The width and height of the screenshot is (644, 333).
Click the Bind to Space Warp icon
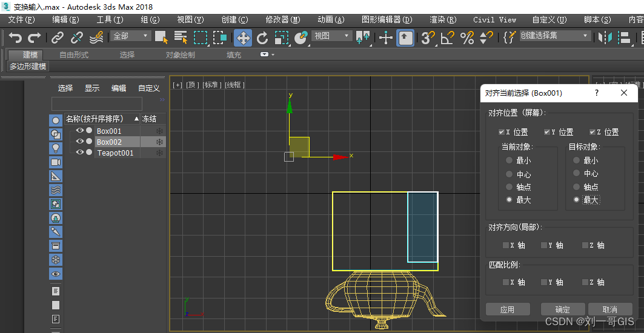coord(96,38)
